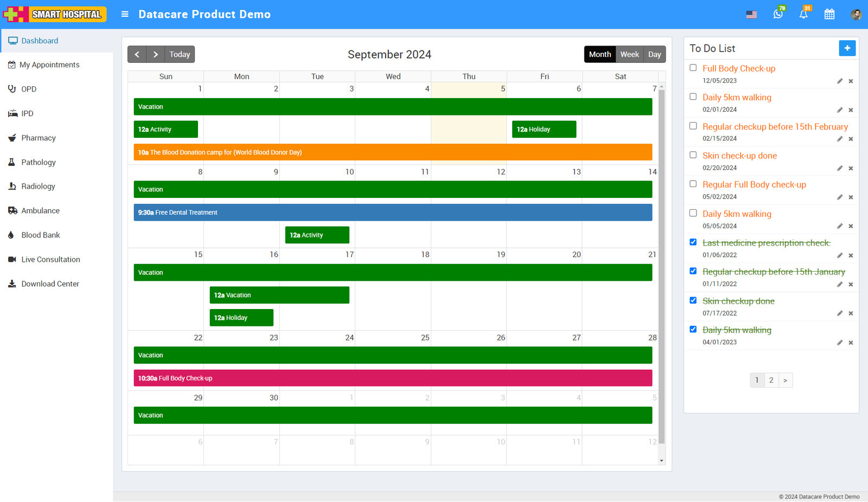Click the plus icon to add to-do
This screenshot has height=502, width=868.
(x=847, y=48)
